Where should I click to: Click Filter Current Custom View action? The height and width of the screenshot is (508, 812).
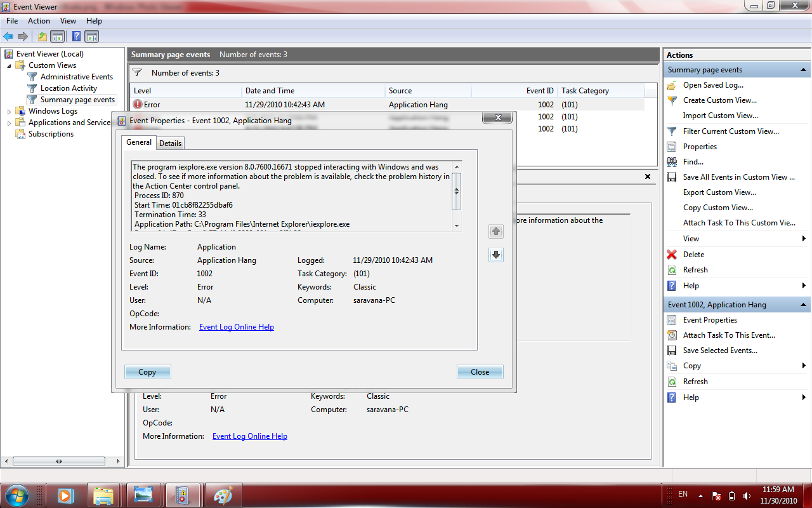coord(731,131)
